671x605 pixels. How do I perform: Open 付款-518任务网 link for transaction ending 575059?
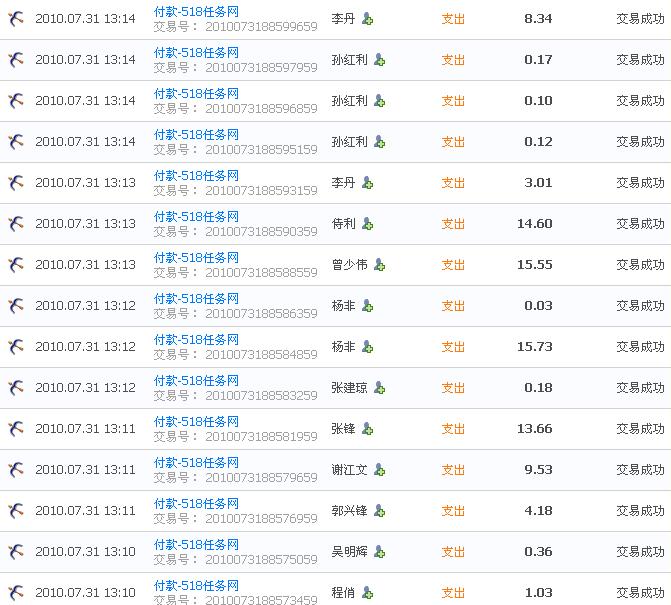[x=196, y=544]
